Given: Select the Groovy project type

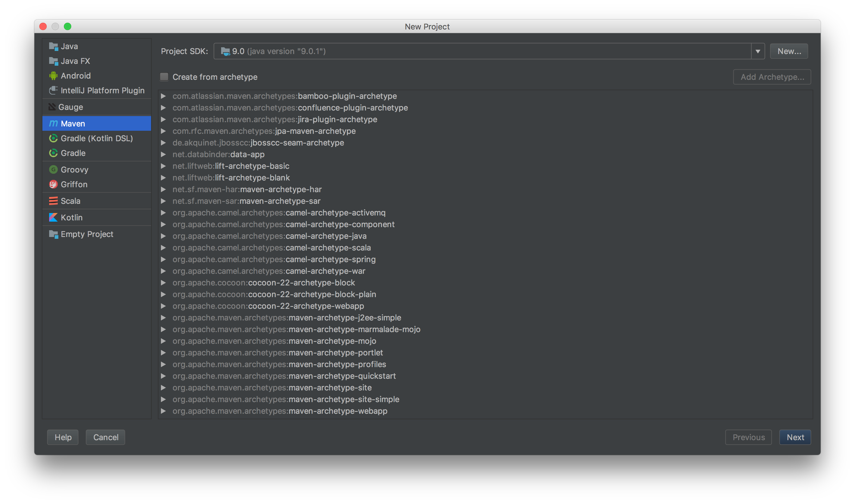Looking at the screenshot, I should tap(75, 169).
